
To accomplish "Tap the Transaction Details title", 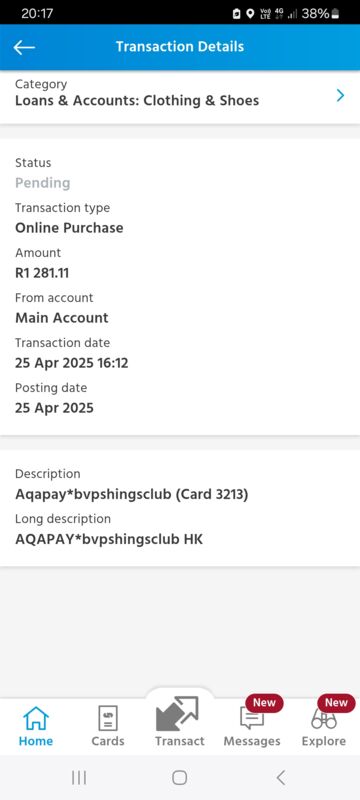I will tap(180, 46).
